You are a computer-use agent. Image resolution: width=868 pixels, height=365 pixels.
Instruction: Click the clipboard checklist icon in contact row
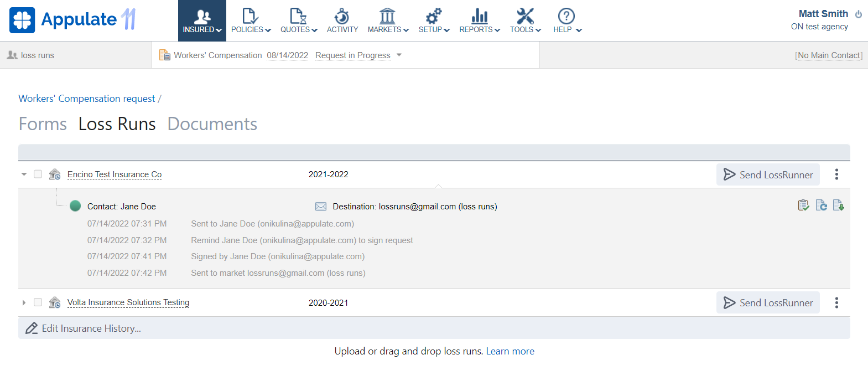click(x=803, y=205)
